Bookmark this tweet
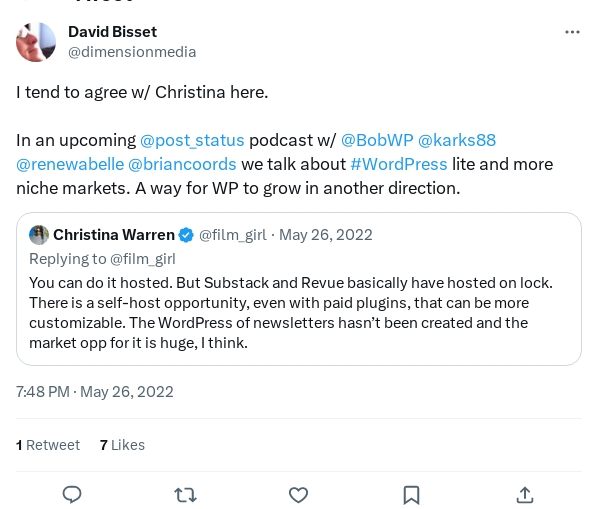The height and width of the screenshot is (509, 598). (412, 495)
